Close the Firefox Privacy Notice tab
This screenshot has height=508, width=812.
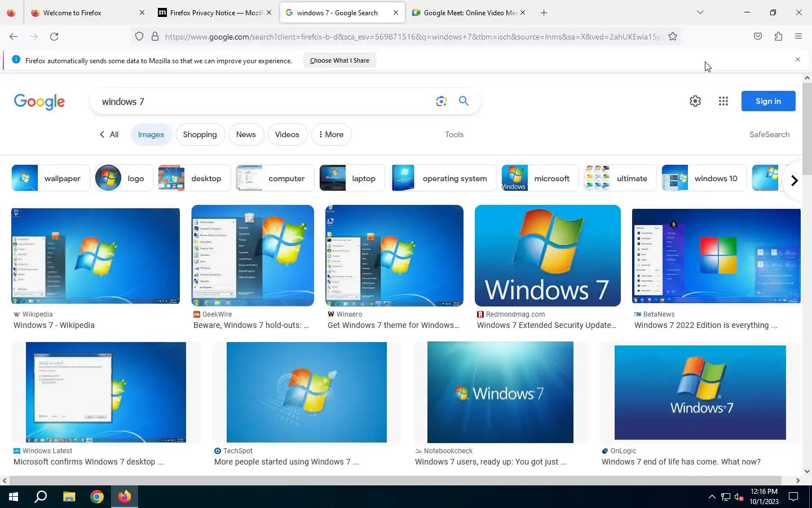click(269, 12)
